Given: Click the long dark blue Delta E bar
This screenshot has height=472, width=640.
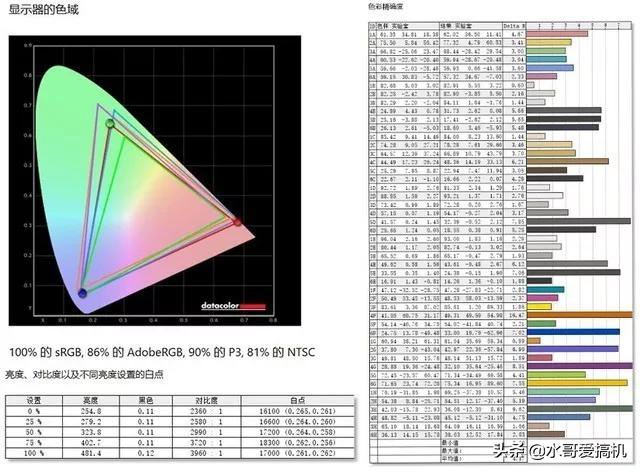Looking at the screenshot, I should pos(573,332).
